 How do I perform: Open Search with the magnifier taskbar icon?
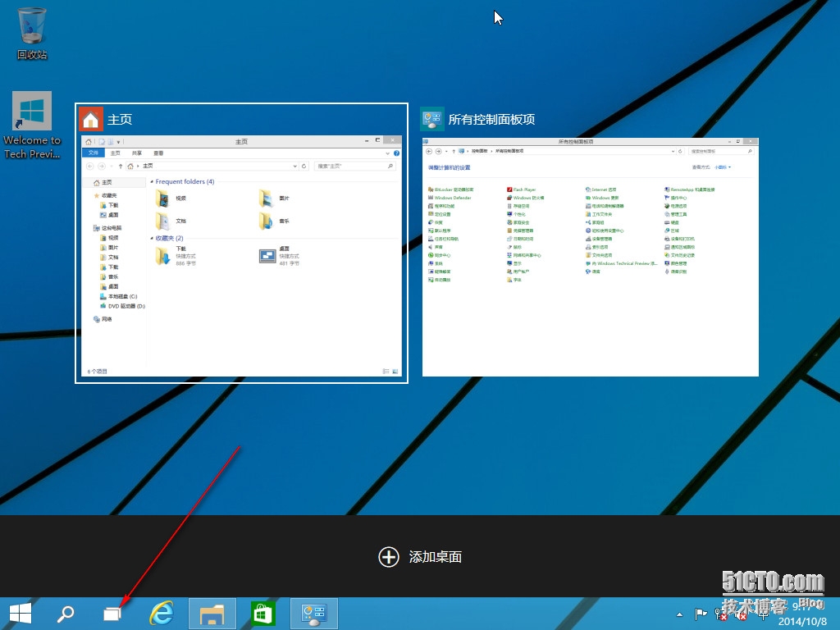coord(66,614)
